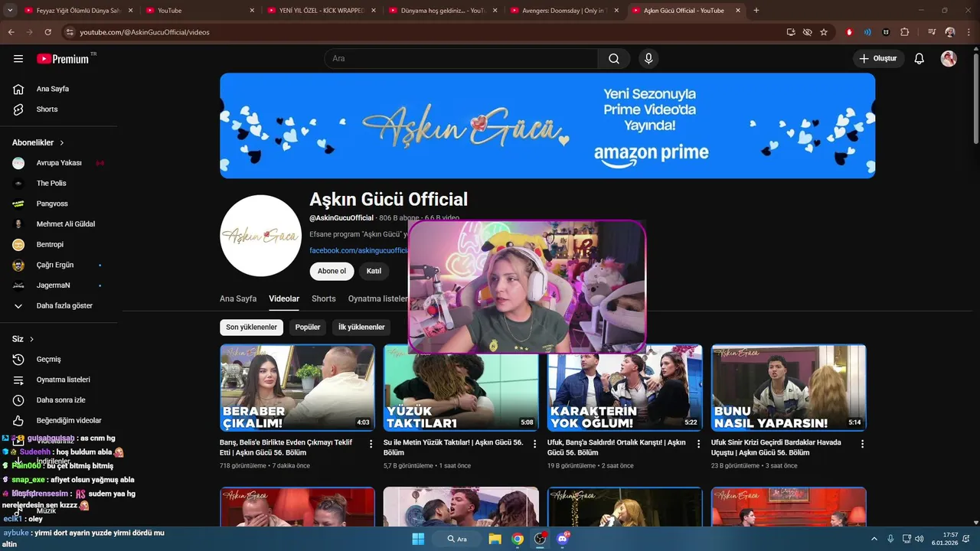The height and width of the screenshot is (551, 980).
Task: Go back in Chrome browser
Action: coord(11,32)
